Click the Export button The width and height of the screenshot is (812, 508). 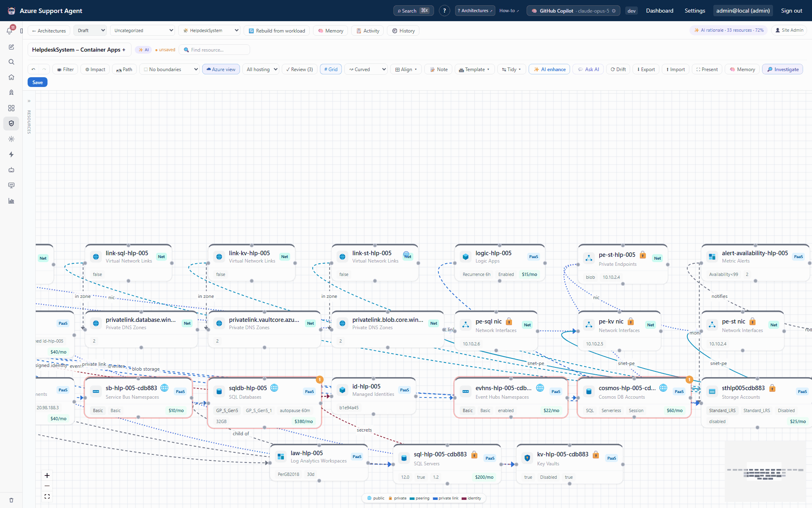point(646,69)
